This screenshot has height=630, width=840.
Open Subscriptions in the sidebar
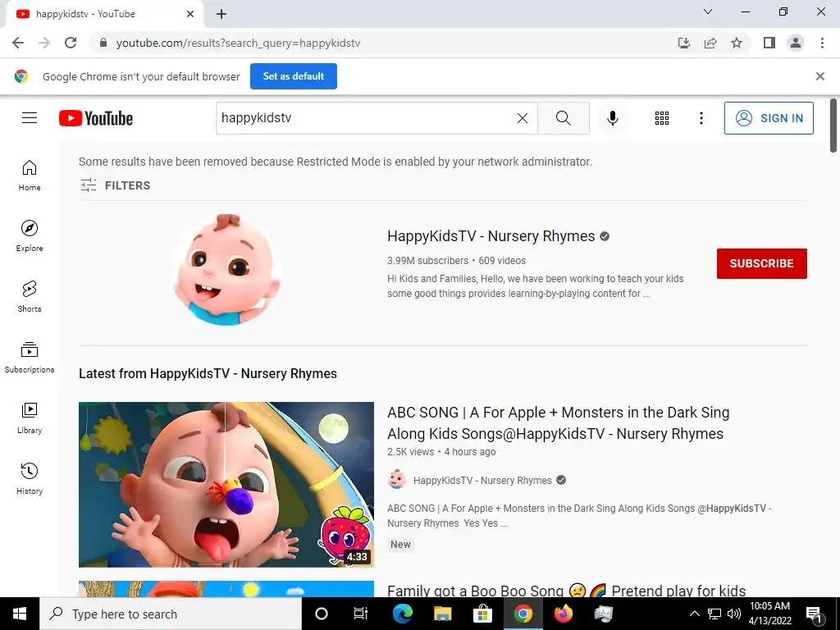tap(30, 358)
